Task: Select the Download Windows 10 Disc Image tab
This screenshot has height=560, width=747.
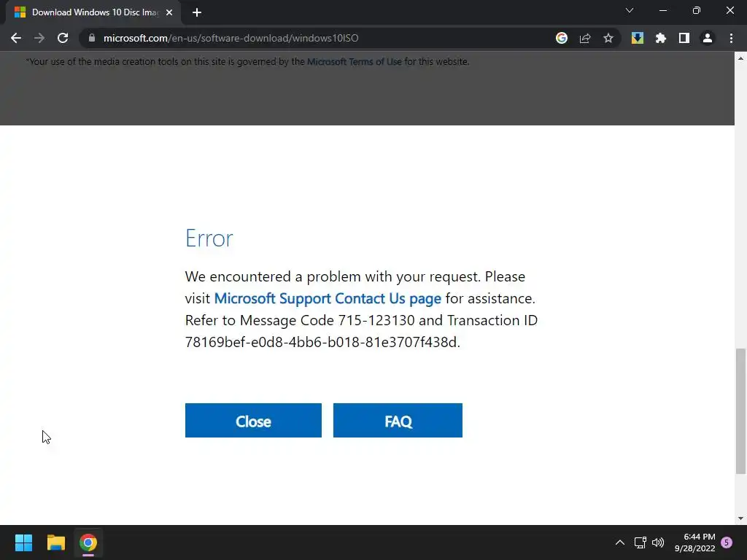Action: pos(94,12)
